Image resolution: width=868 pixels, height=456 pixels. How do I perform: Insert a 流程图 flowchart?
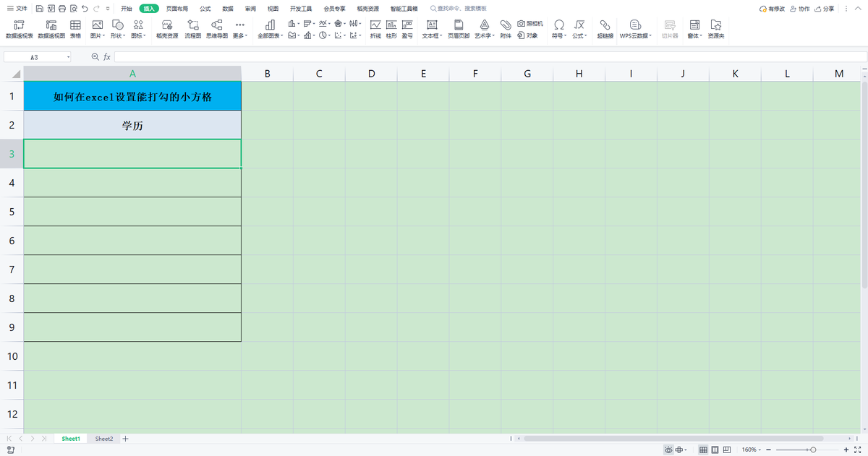(192, 29)
